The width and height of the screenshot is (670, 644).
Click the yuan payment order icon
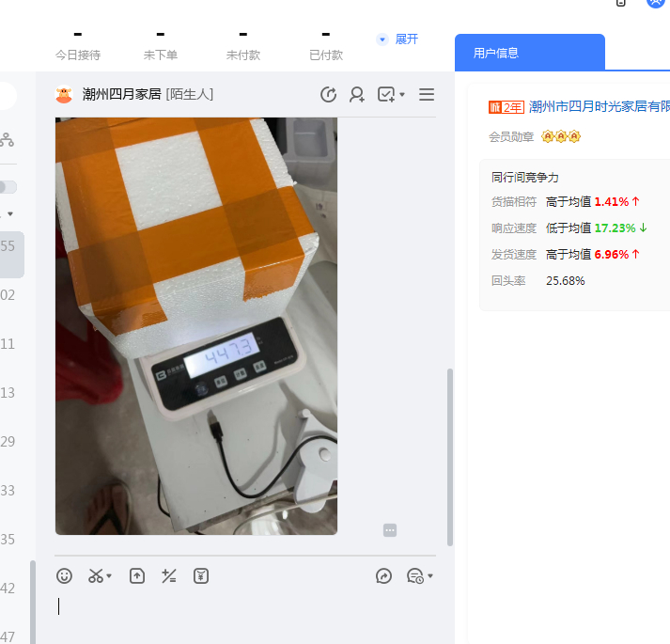click(x=201, y=576)
